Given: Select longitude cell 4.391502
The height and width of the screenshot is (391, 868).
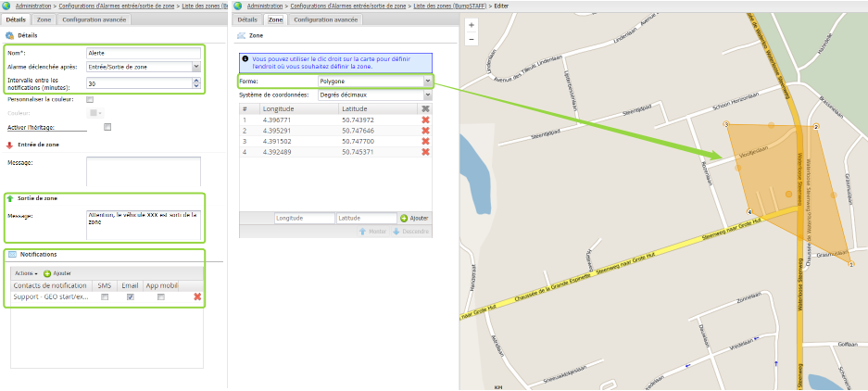Looking at the screenshot, I should [x=299, y=141].
